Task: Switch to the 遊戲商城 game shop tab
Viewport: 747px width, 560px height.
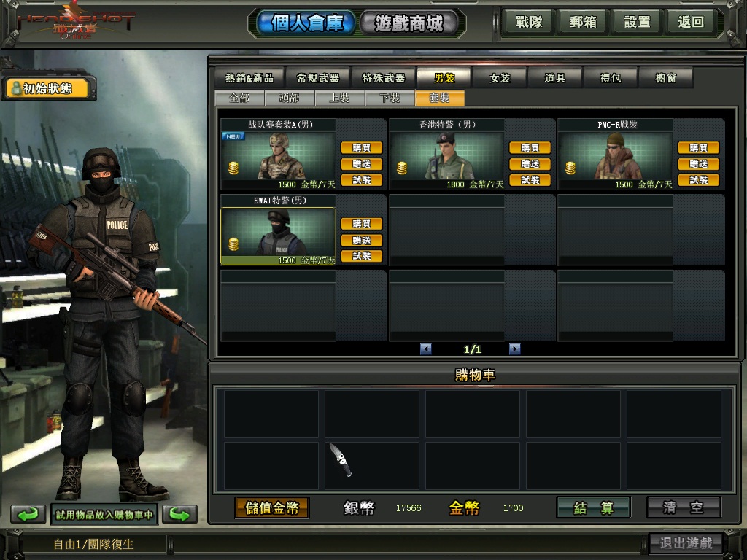Action: point(409,23)
